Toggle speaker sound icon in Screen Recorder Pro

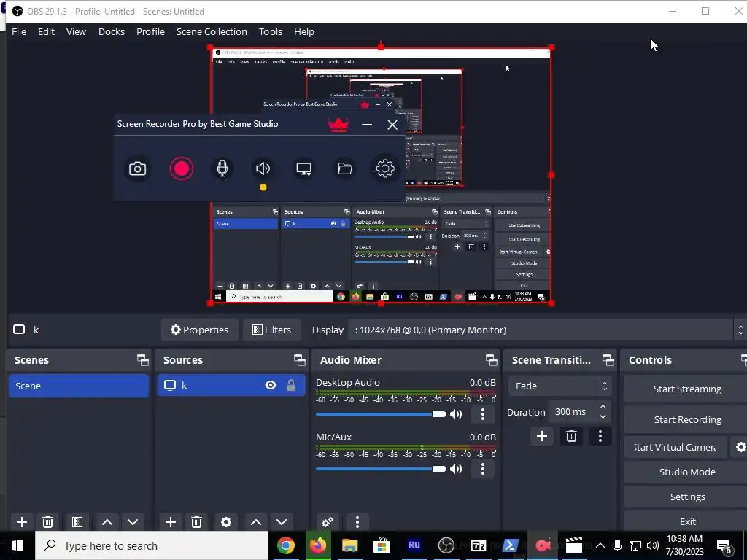click(x=263, y=168)
